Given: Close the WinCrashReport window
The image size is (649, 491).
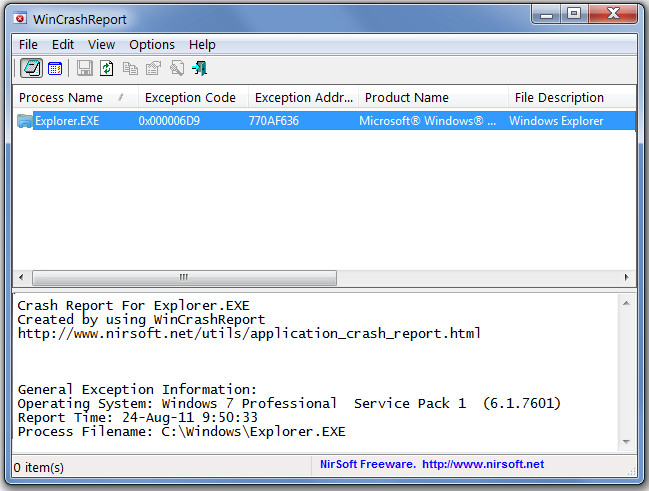Looking at the screenshot, I should coord(613,14).
